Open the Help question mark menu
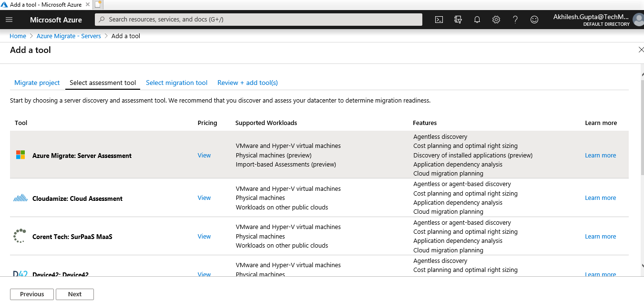This screenshot has width=644, height=302. click(515, 20)
